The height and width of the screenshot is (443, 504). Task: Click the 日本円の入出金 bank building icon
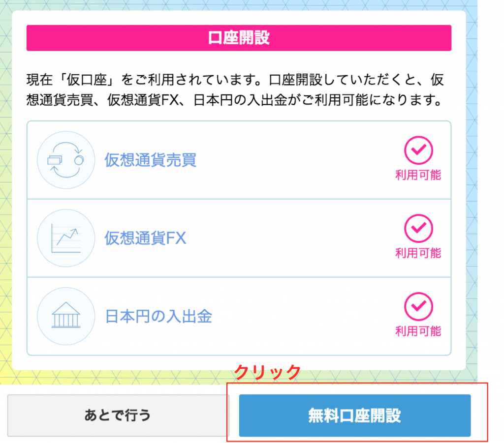[66, 316]
